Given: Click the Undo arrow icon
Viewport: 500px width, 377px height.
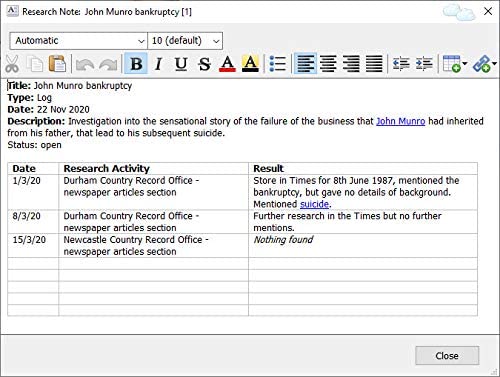Looking at the screenshot, I should point(84,64).
